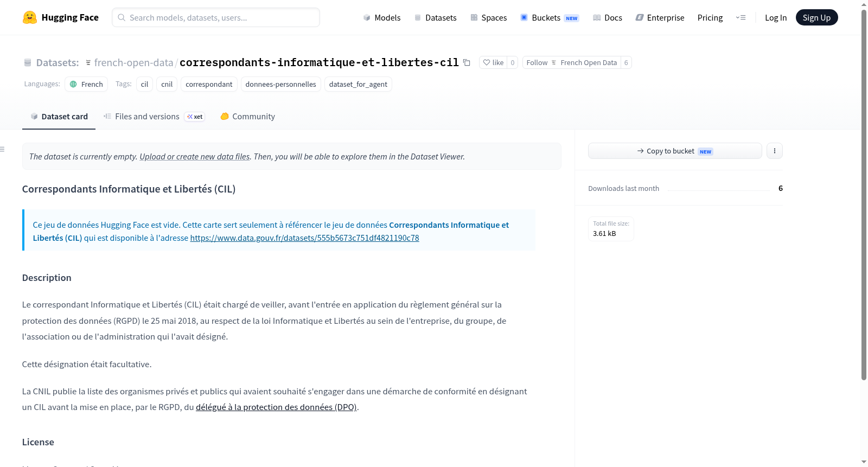
Task: Open the table of contents sidebar icon
Action: tap(3, 149)
